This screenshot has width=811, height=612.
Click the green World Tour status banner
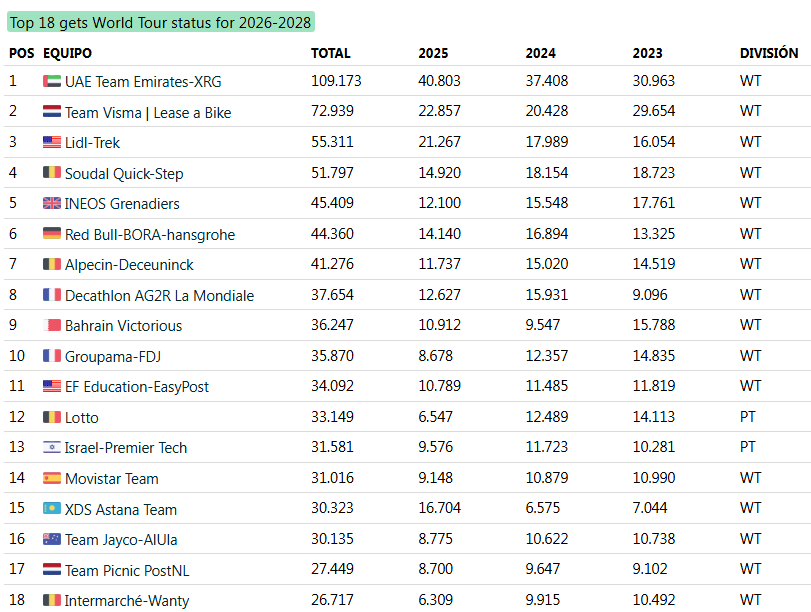click(161, 22)
